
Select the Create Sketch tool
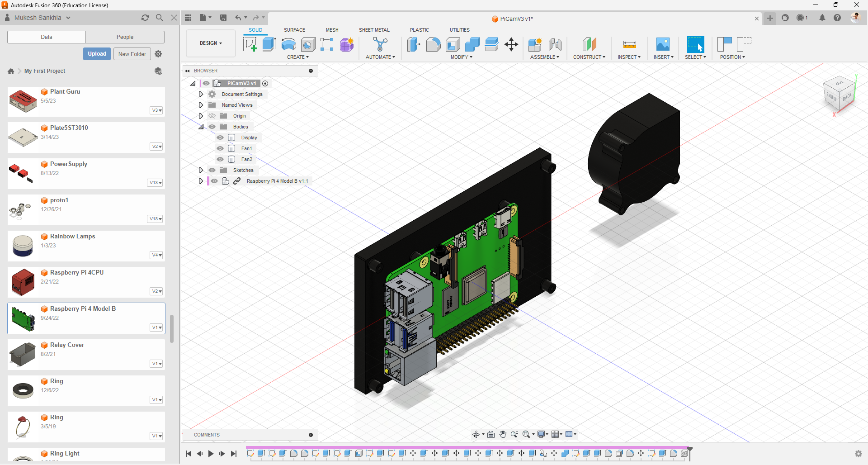coord(250,44)
